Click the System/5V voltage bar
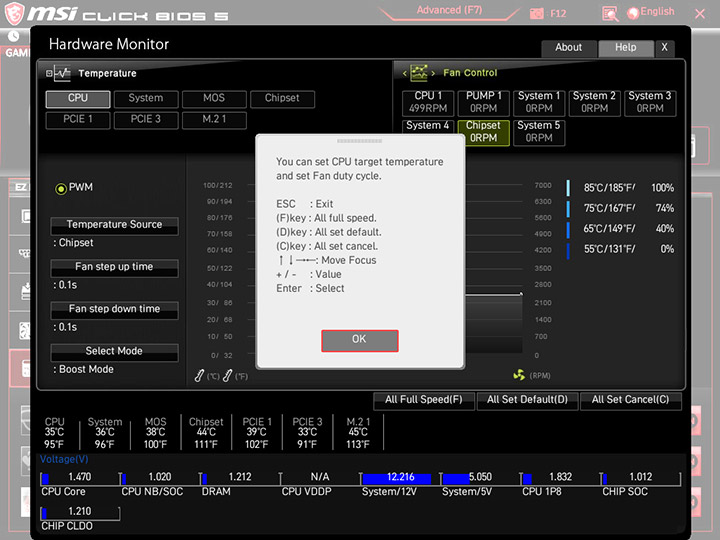Screen dimensions: 720x540 click(x=480, y=478)
